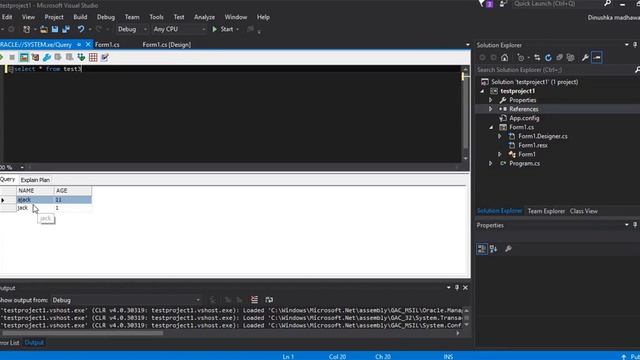640x360 pixels.
Task: Toggle Preview Selected Items button in Solution Explorer
Action: pos(597,58)
